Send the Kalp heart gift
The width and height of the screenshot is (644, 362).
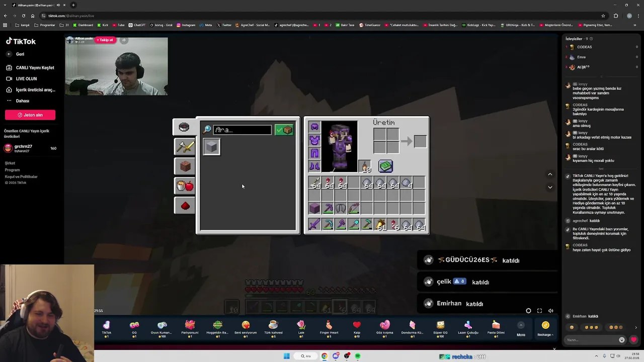click(357, 328)
